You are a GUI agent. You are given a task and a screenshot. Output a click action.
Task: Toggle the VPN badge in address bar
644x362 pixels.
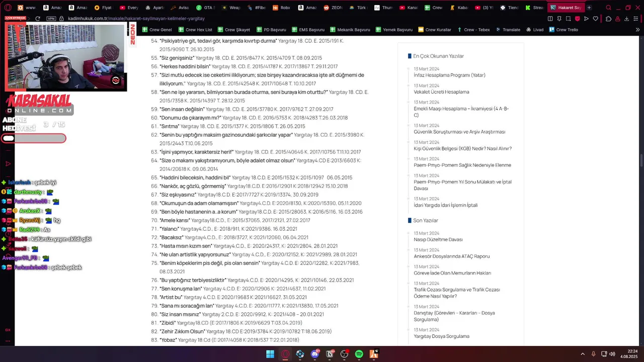(x=51, y=19)
